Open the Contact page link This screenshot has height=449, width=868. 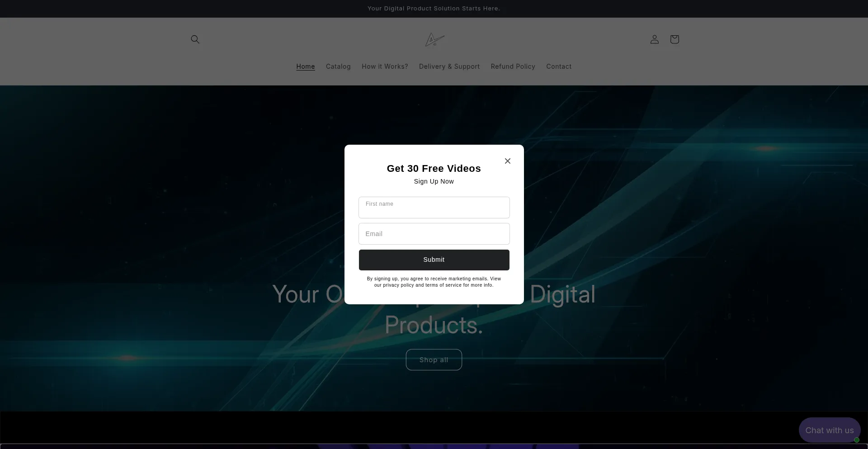[x=558, y=66]
